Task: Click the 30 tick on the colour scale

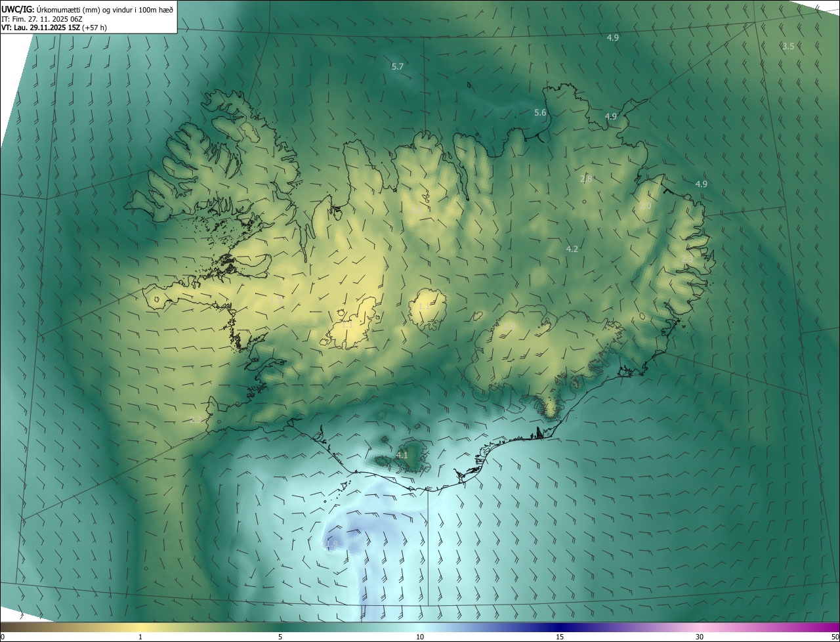Action: pos(700,637)
